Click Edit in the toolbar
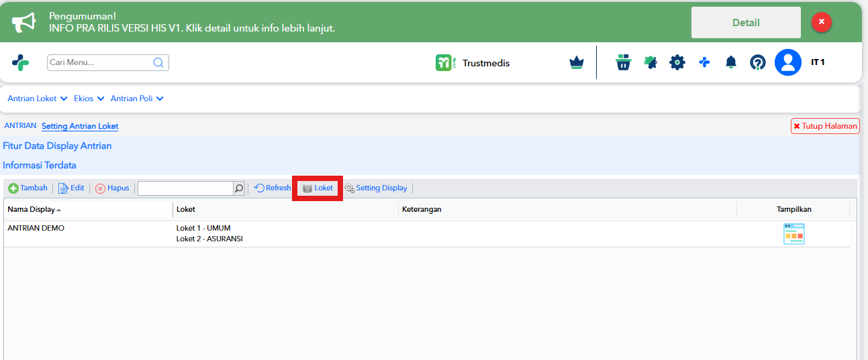The height and width of the screenshot is (360, 868). pyautogui.click(x=71, y=188)
